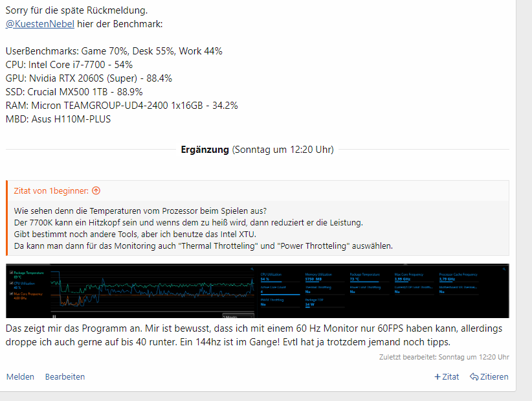The height and width of the screenshot is (401, 532).
Task: Click the Melden report link
Action: coord(20,377)
